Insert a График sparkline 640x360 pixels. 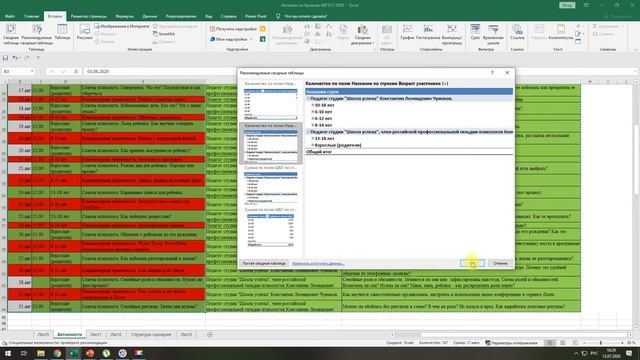(x=407, y=32)
